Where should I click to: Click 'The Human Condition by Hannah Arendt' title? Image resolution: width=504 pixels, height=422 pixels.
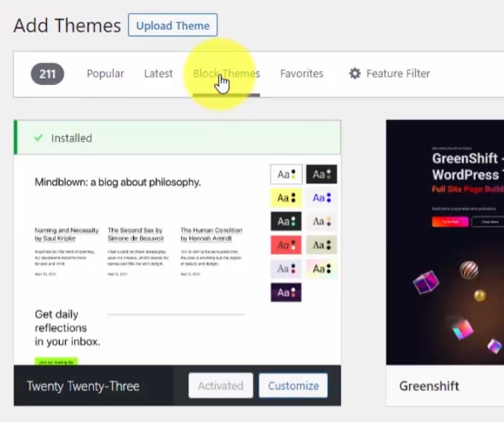(211, 234)
